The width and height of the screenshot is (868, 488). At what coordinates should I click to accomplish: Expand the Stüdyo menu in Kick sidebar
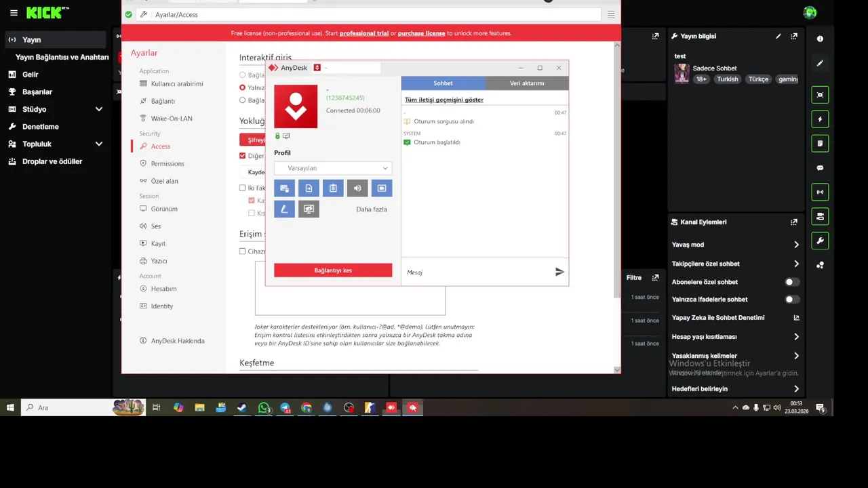pos(99,109)
